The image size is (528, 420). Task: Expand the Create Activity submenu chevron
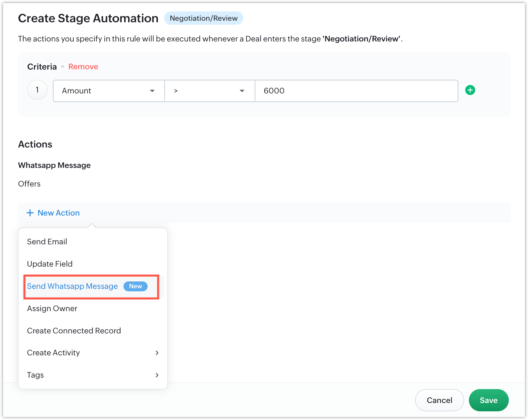point(157,353)
